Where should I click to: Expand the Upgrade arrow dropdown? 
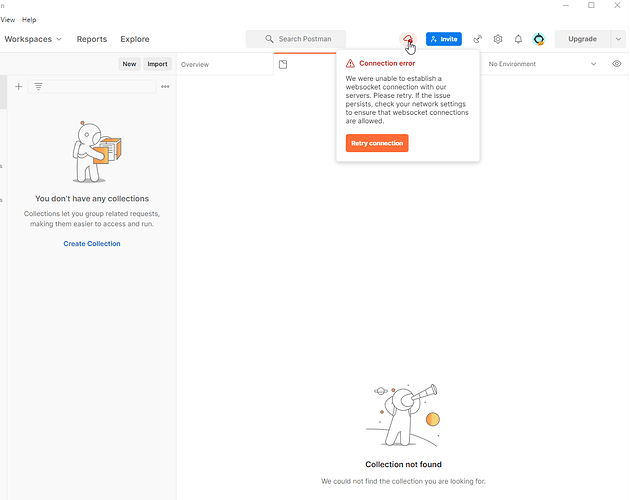pyautogui.click(x=618, y=39)
